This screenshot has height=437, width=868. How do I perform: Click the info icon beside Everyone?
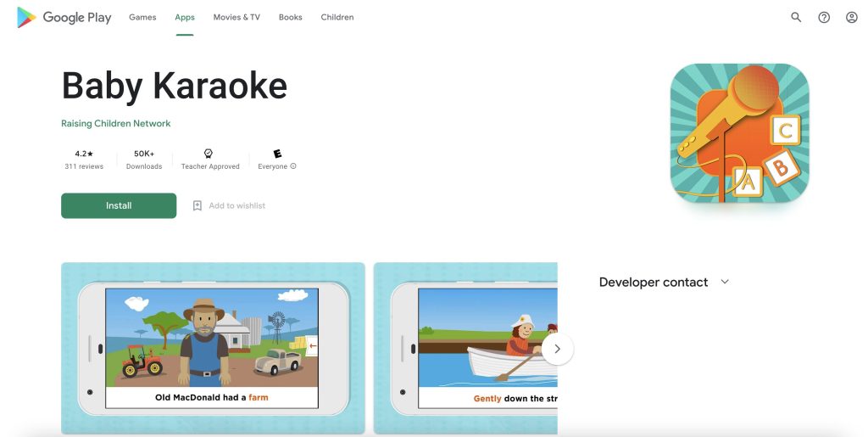click(293, 165)
